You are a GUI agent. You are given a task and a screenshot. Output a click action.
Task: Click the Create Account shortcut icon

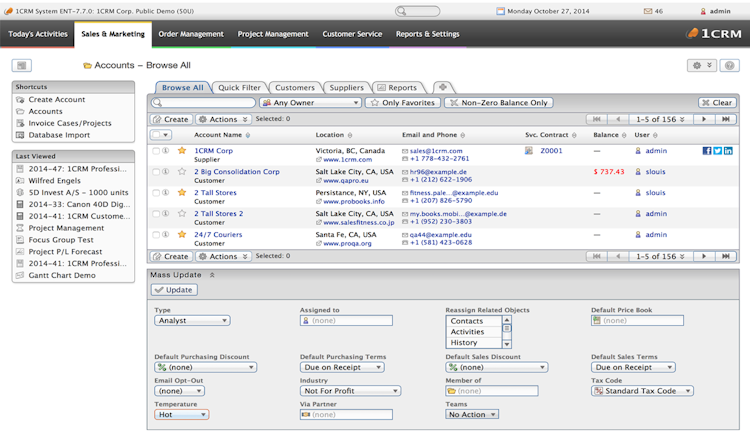point(20,100)
